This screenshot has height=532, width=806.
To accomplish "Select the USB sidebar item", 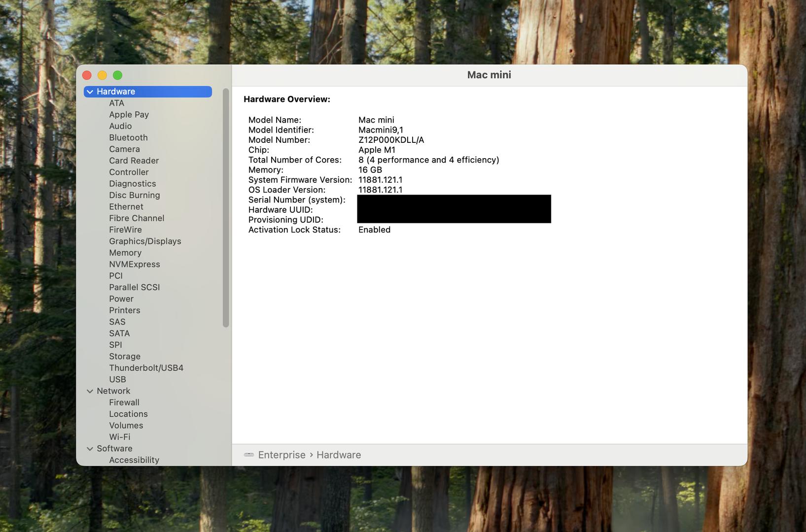I will tap(117, 379).
